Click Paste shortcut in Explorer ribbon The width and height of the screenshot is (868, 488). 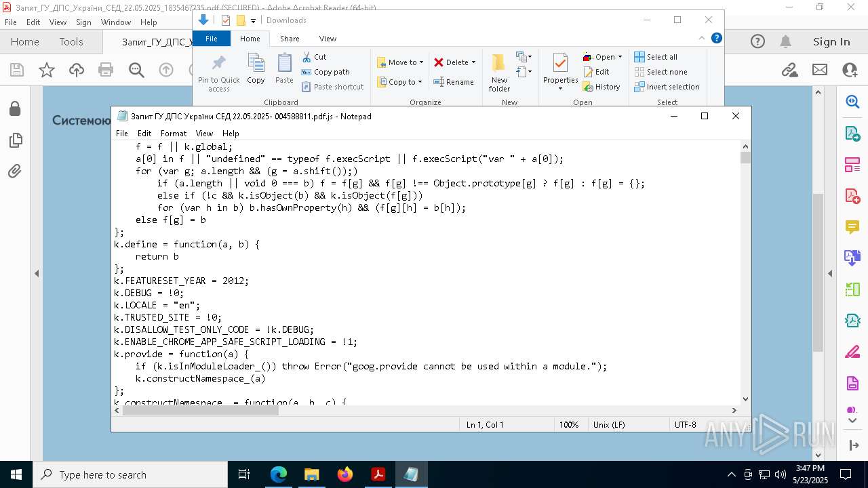332,87
